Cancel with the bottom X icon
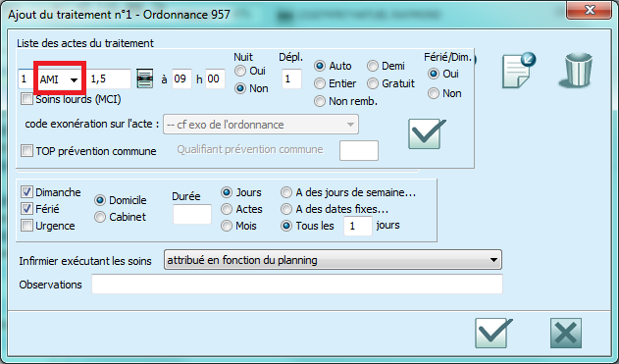This screenshot has width=619, height=364. coord(566,333)
